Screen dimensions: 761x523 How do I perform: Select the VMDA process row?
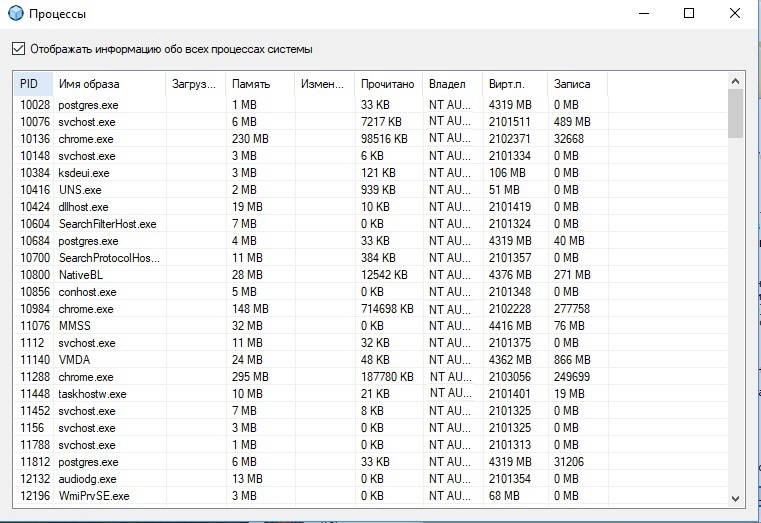click(x=76, y=360)
